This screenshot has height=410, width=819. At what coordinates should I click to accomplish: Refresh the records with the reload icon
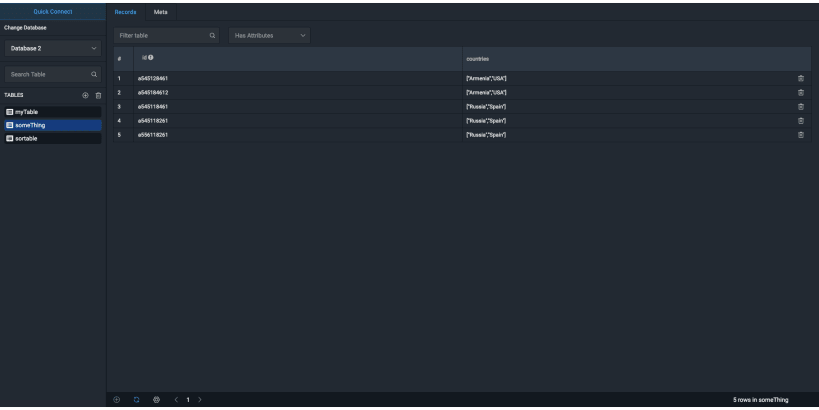(x=136, y=400)
